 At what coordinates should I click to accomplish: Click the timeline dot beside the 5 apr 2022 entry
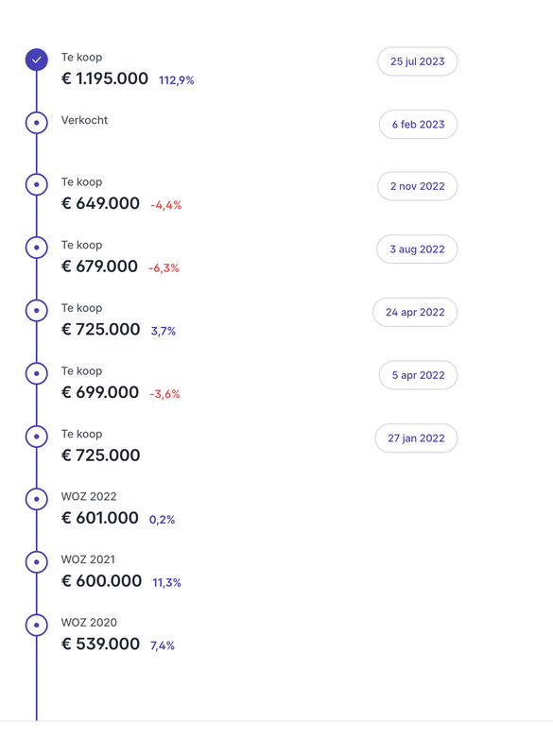click(36, 373)
